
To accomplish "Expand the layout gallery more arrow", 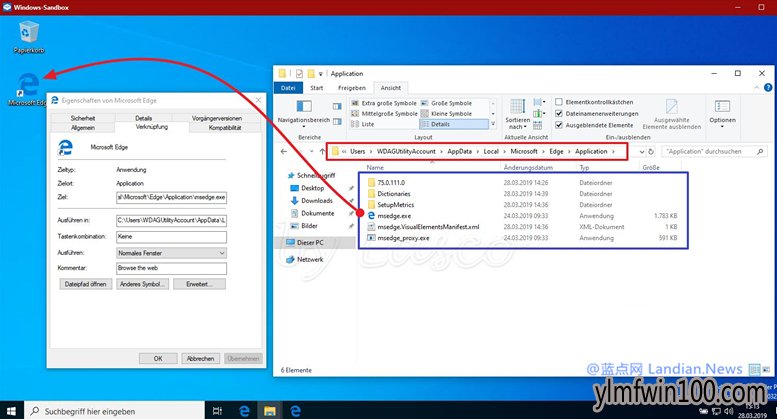I will [493, 124].
